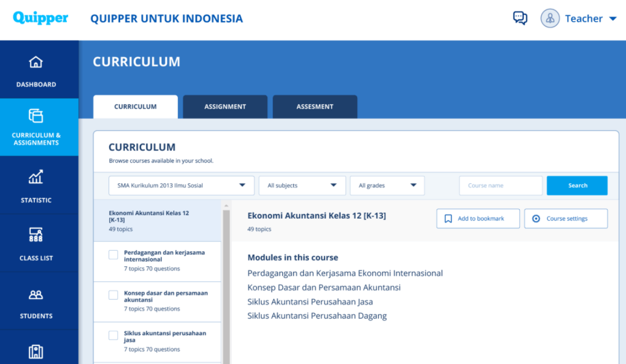
Task: Switch to the Assesment tab
Action: (x=314, y=107)
